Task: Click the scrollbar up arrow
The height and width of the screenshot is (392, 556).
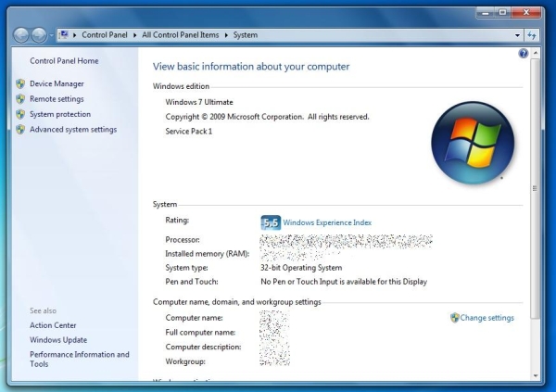Action: coord(536,53)
